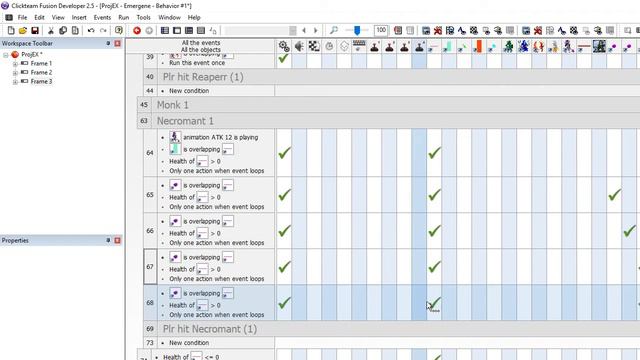Open the Frame editor icon
This screenshot has width=640, height=360.
pos(177,31)
